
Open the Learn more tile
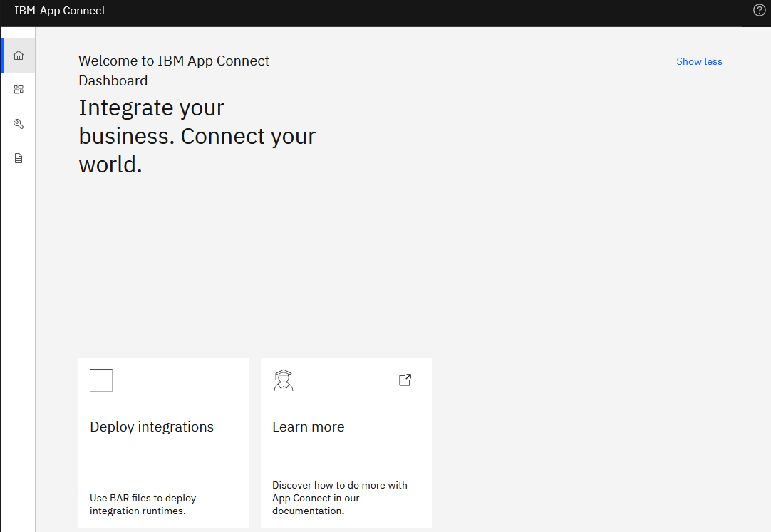click(x=346, y=456)
